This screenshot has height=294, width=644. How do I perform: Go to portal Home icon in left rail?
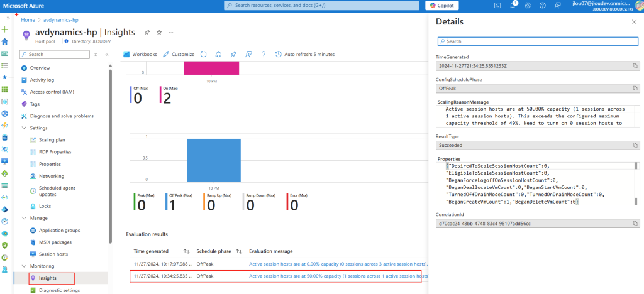point(5,41)
